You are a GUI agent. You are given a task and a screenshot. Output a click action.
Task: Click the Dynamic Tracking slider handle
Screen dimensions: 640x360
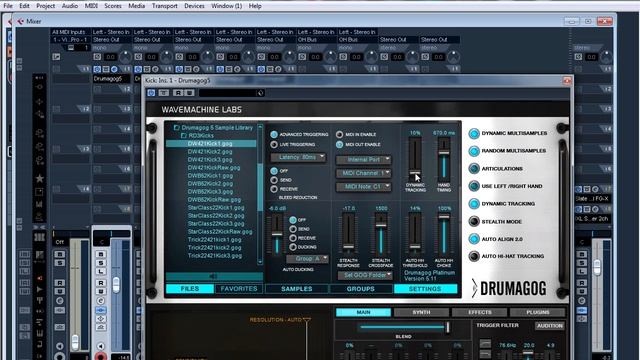pyautogui.click(x=415, y=173)
